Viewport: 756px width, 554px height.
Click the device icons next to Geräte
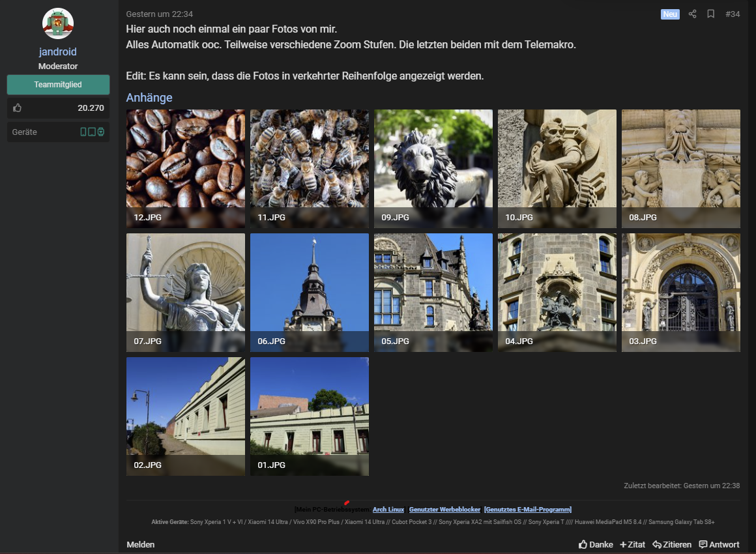tap(92, 132)
